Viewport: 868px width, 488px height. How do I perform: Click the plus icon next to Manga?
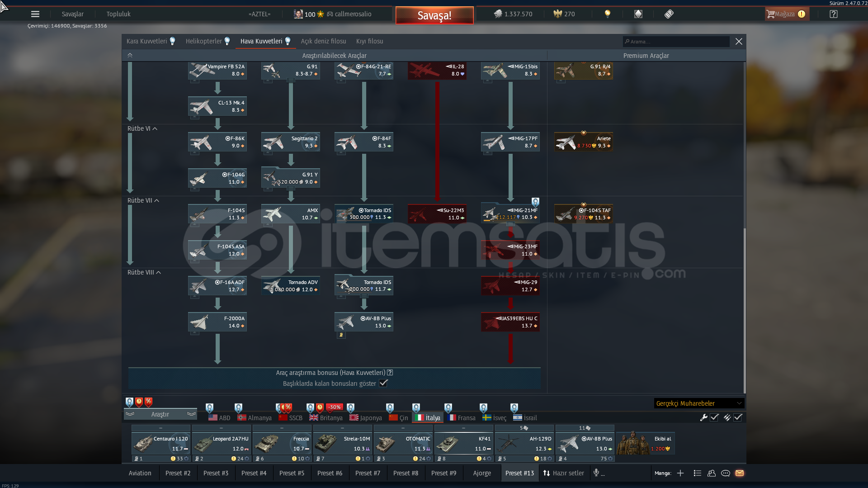680,473
